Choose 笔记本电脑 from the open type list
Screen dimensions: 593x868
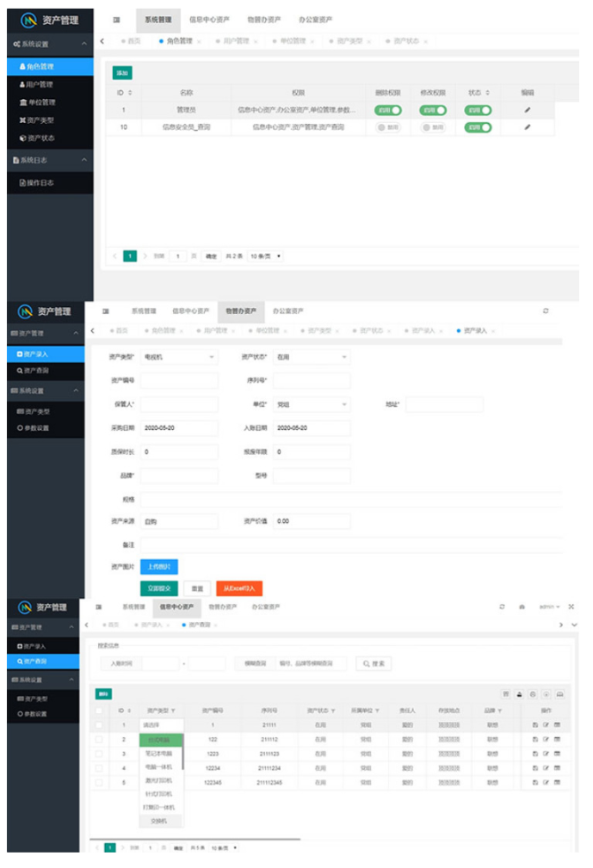pyautogui.click(x=159, y=753)
